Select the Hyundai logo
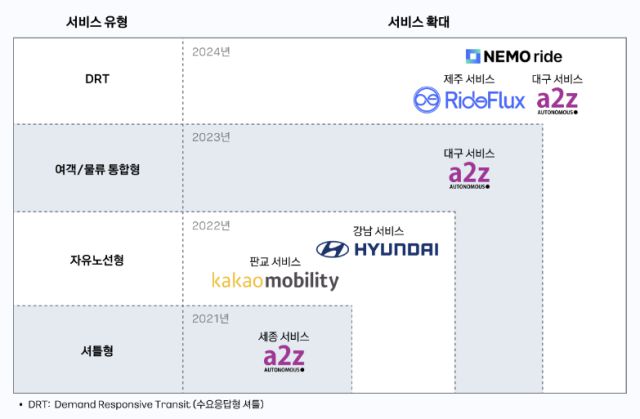Viewport: 640px width, 419px height. [x=377, y=249]
